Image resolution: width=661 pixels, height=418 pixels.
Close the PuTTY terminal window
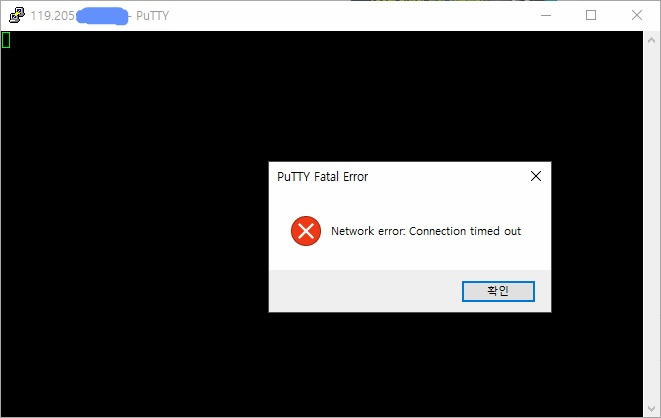(637, 16)
